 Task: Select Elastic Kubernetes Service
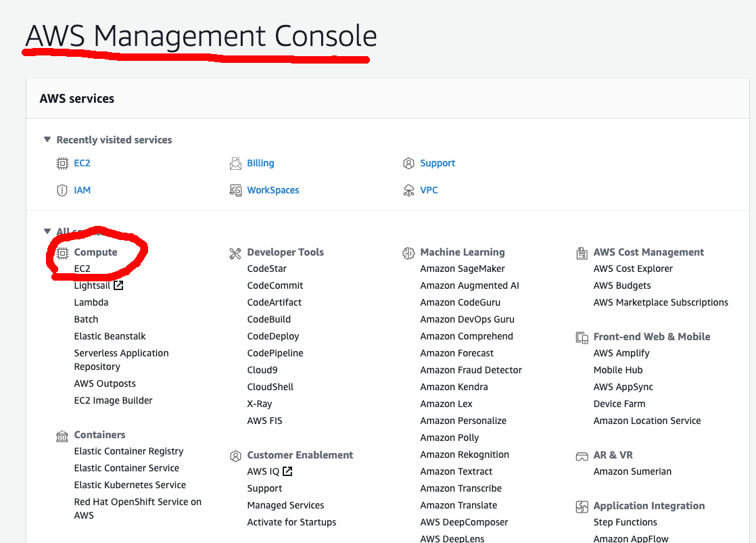[130, 485]
